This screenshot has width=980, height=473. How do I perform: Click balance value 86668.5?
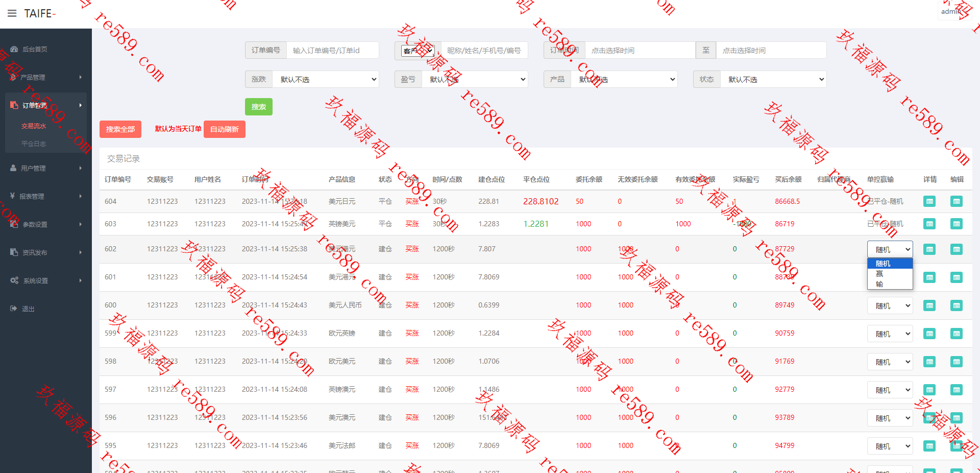pyautogui.click(x=787, y=201)
